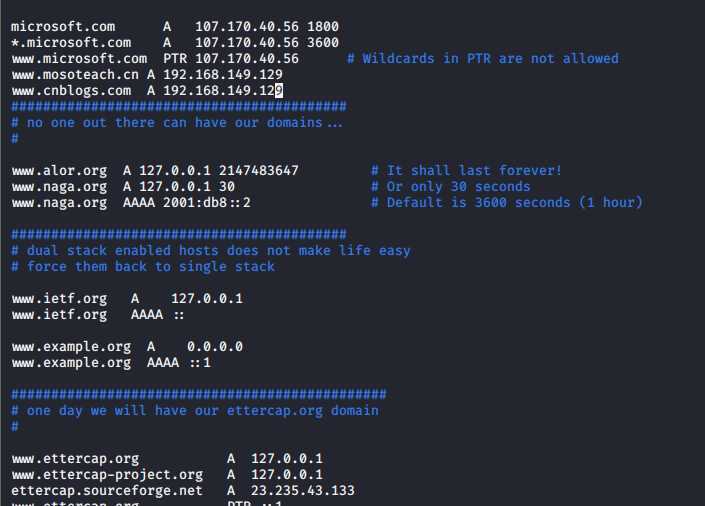Click the www.microsoft.com PTR record
The width and height of the screenshot is (705, 506).
(155, 59)
